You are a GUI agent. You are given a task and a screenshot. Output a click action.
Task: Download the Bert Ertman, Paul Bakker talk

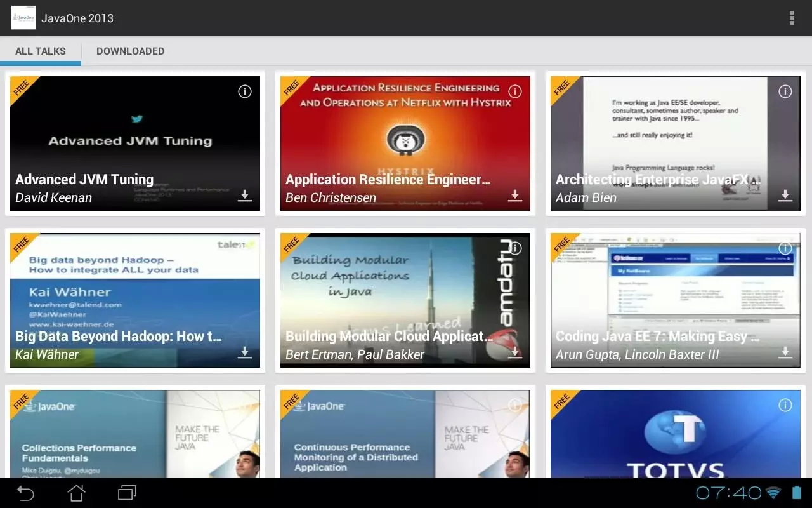pyautogui.click(x=515, y=352)
